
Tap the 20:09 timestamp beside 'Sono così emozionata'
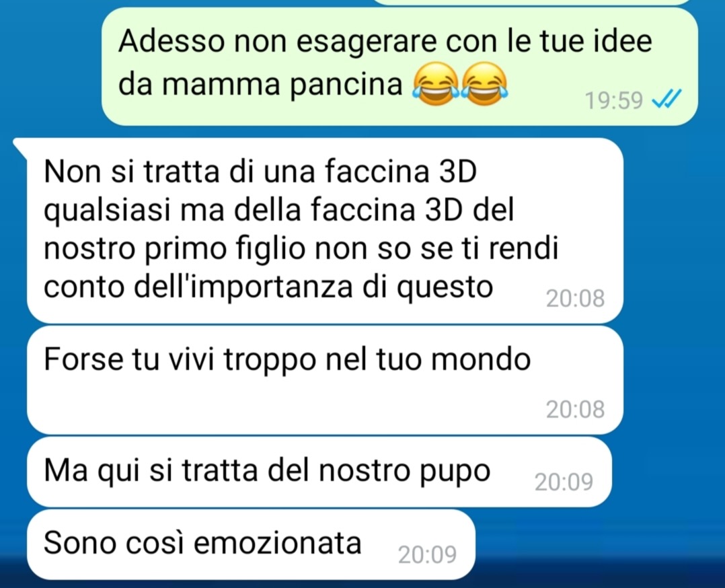[427, 554]
